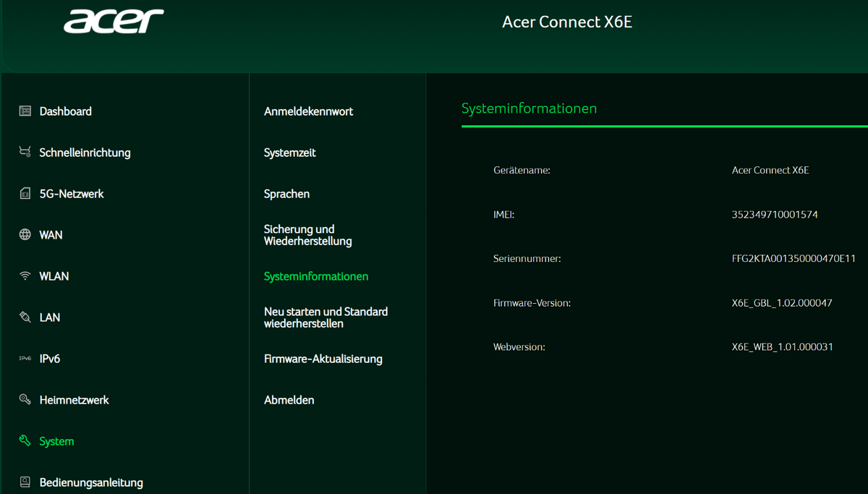The width and height of the screenshot is (868, 494).
Task: Click firmware value X6E_GBL_1.02.000047
Action: (782, 303)
